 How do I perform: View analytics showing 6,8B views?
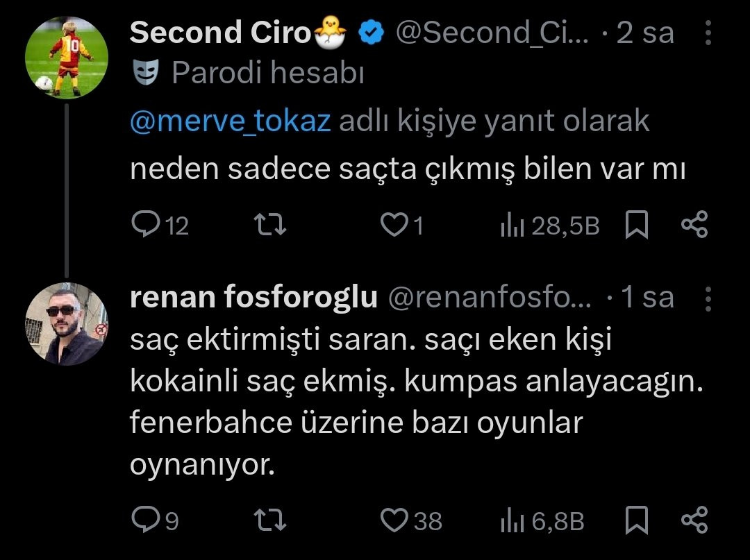(542, 520)
